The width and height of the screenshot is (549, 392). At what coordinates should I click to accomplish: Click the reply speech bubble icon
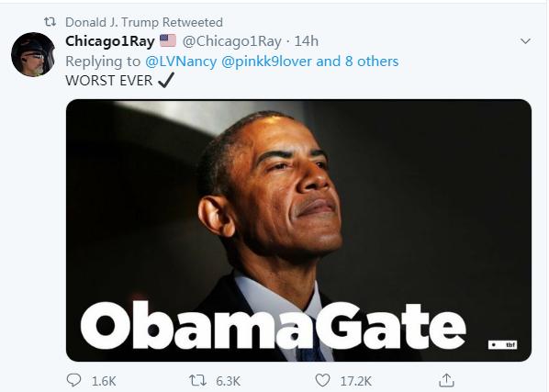73,380
